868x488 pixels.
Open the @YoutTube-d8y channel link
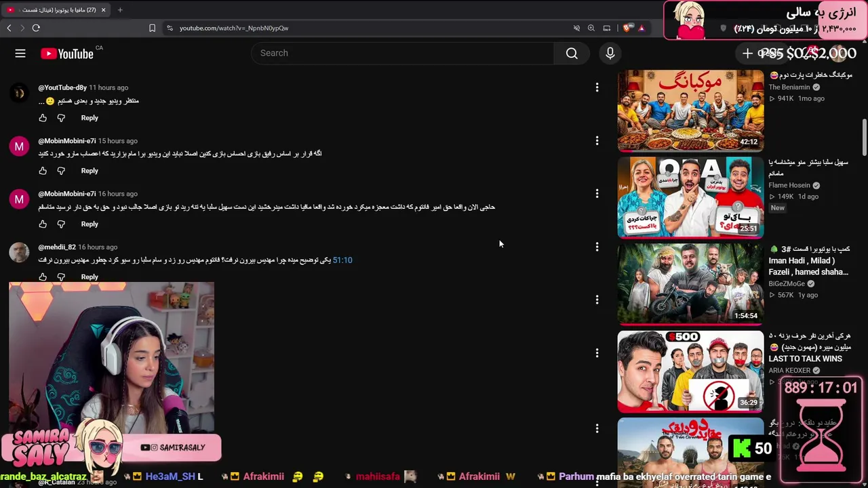click(62, 87)
